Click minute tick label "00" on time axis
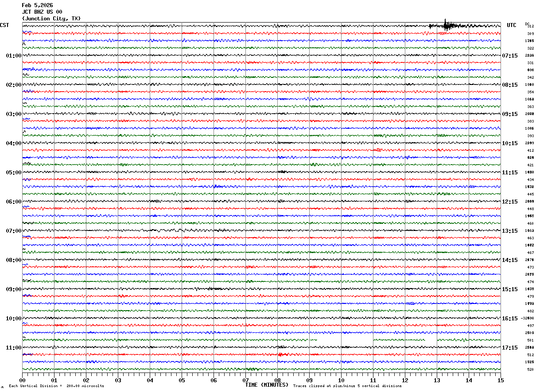This screenshot has height=392, width=536. 22,380
